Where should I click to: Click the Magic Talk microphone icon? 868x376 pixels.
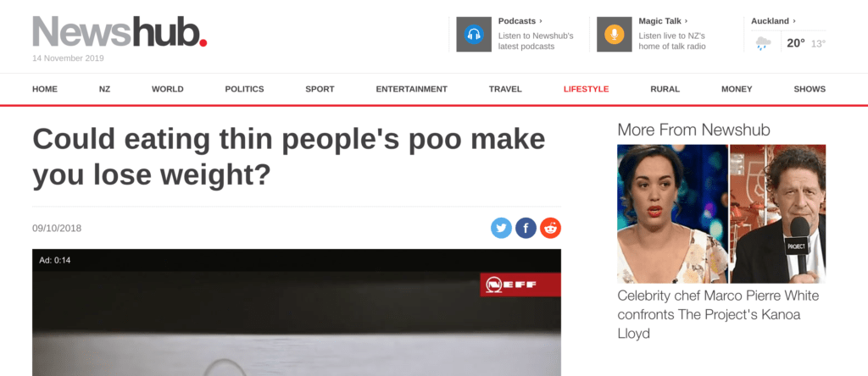coord(614,34)
